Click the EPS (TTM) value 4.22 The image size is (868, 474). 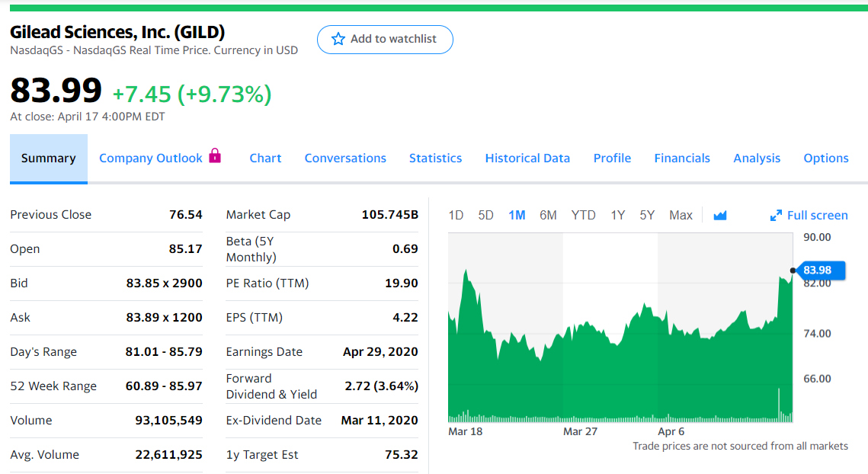pyautogui.click(x=405, y=318)
